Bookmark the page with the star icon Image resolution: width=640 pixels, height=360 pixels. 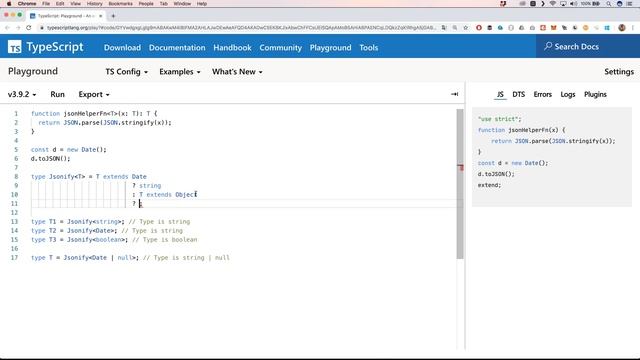[465, 28]
